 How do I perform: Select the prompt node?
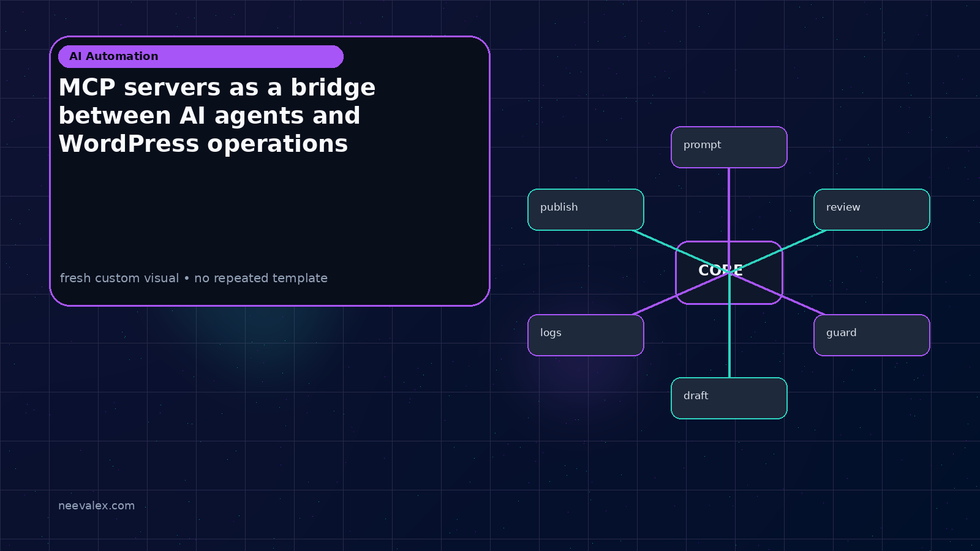pyautogui.click(x=729, y=147)
